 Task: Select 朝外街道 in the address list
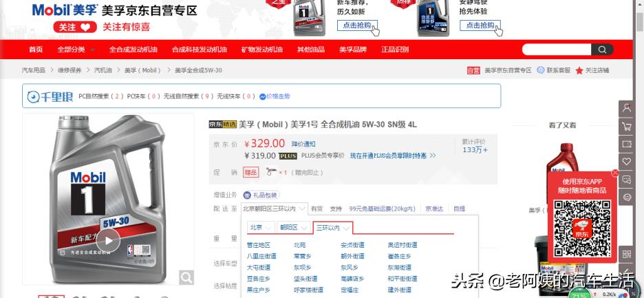[352, 256]
